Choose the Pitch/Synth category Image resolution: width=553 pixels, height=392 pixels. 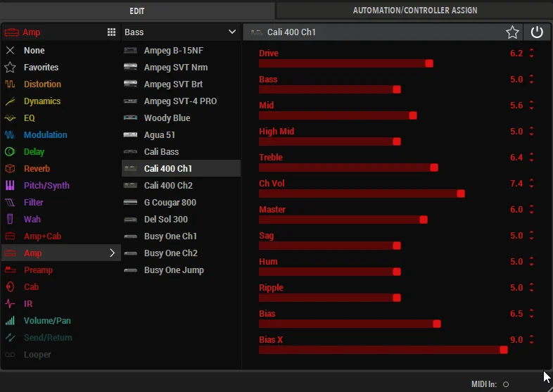click(x=61, y=186)
